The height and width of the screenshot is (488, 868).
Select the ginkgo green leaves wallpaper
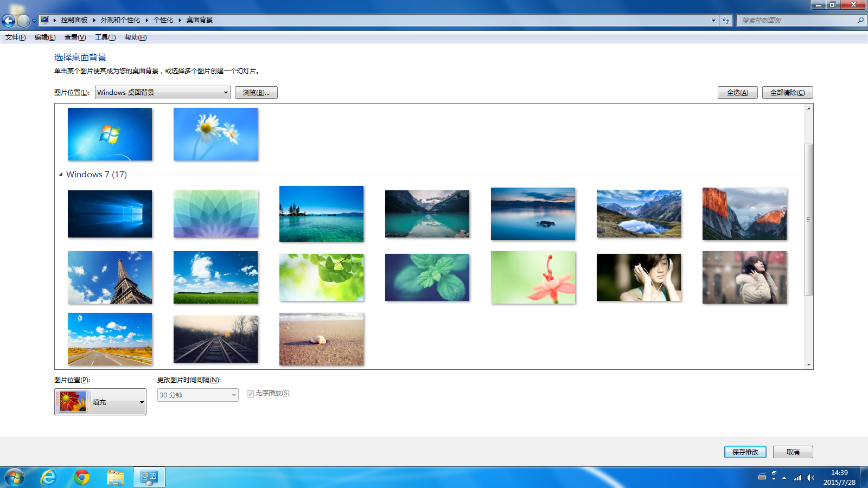point(321,277)
